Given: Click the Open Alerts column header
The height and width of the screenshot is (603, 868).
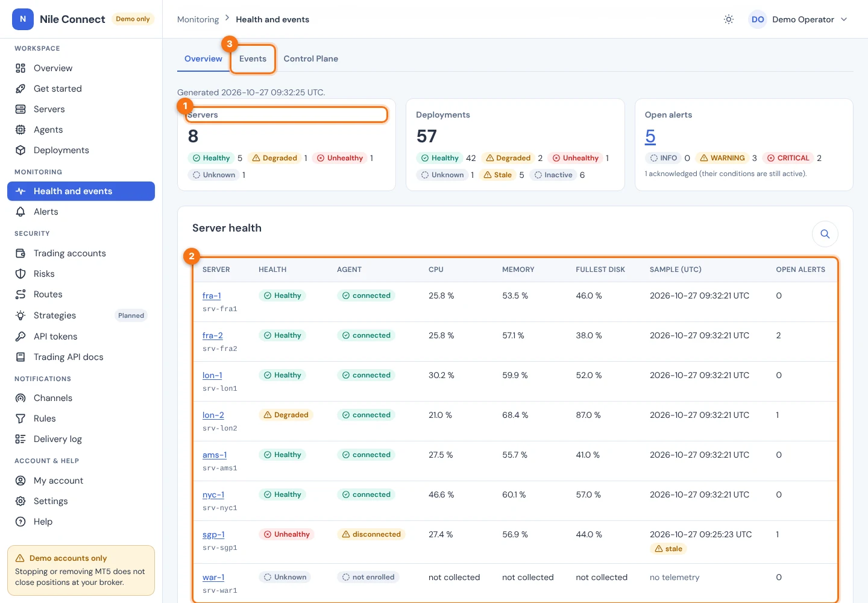Looking at the screenshot, I should click(x=800, y=270).
